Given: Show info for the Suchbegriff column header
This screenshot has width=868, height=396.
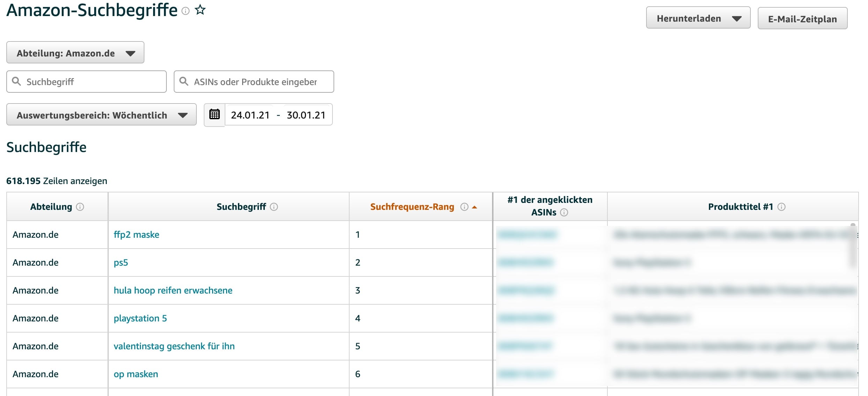Looking at the screenshot, I should (275, 206).
